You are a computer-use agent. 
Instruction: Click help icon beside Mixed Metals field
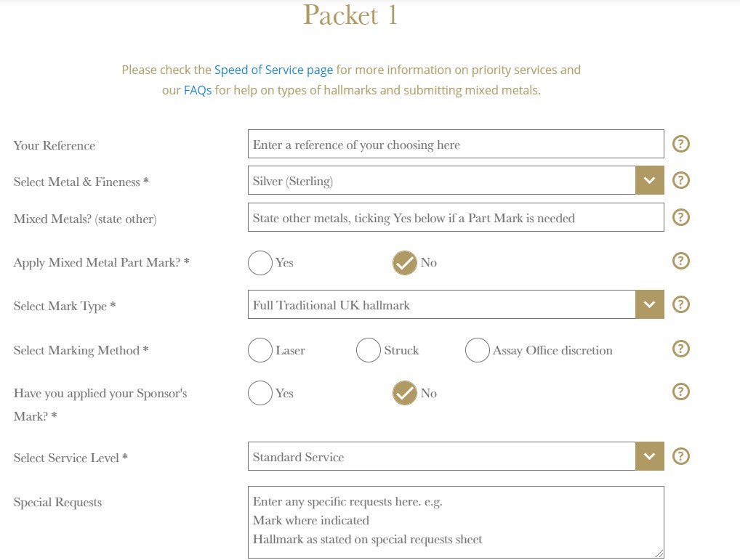(x=680, y=217)
